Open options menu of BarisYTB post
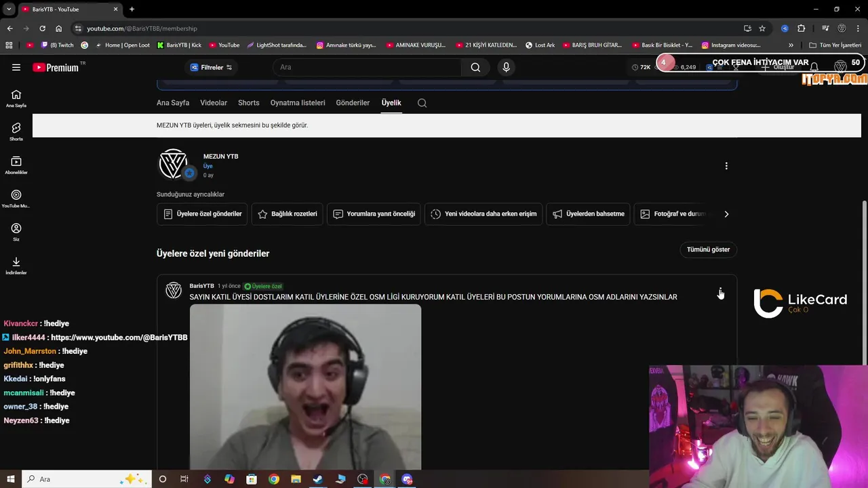 tap(720, 292)
